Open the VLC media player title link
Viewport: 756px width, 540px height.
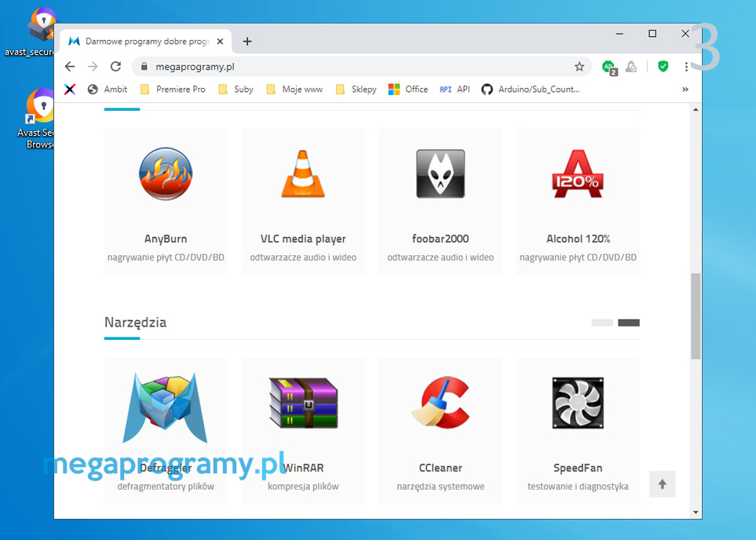(303, 239)
